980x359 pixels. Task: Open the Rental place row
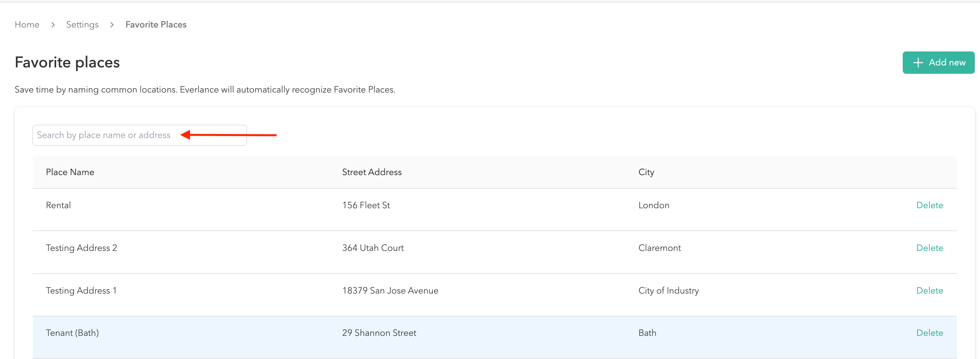pos(59,205)
